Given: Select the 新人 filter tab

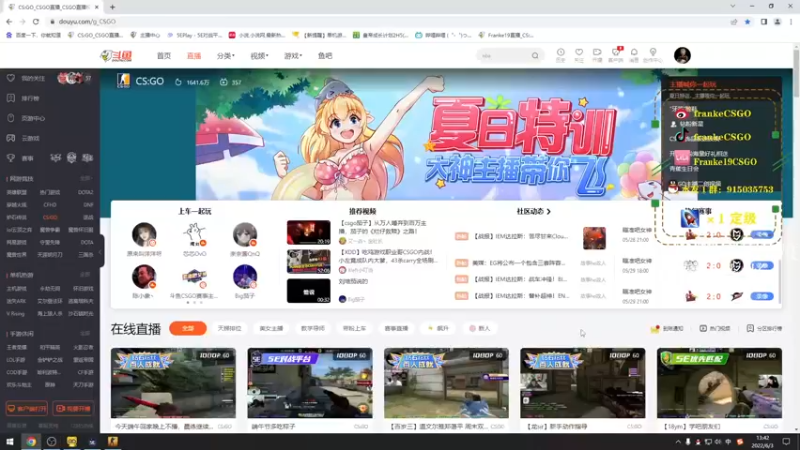Looking at the screenshot, I should [480, 329].
